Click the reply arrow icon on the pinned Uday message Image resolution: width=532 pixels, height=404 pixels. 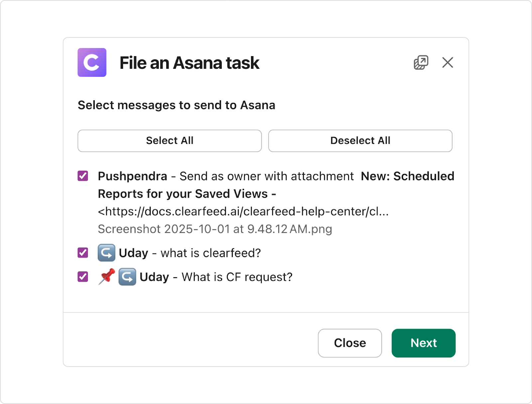pyautogui.click(x=127, y=277)
